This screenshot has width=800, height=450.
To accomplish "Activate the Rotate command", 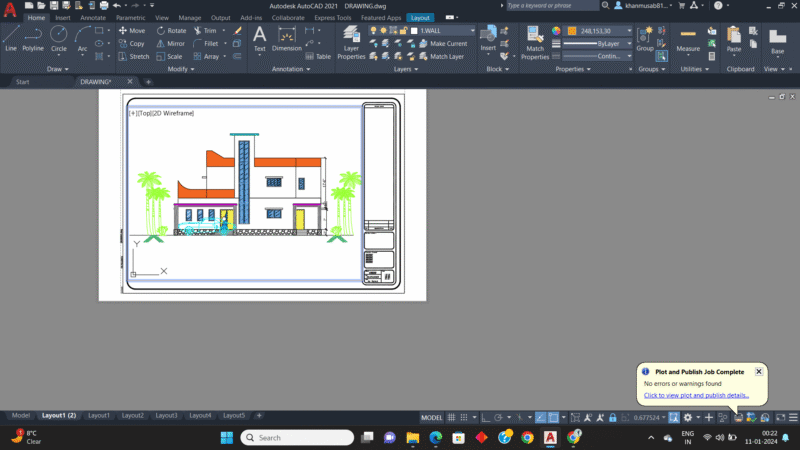I will coord(171,31).
